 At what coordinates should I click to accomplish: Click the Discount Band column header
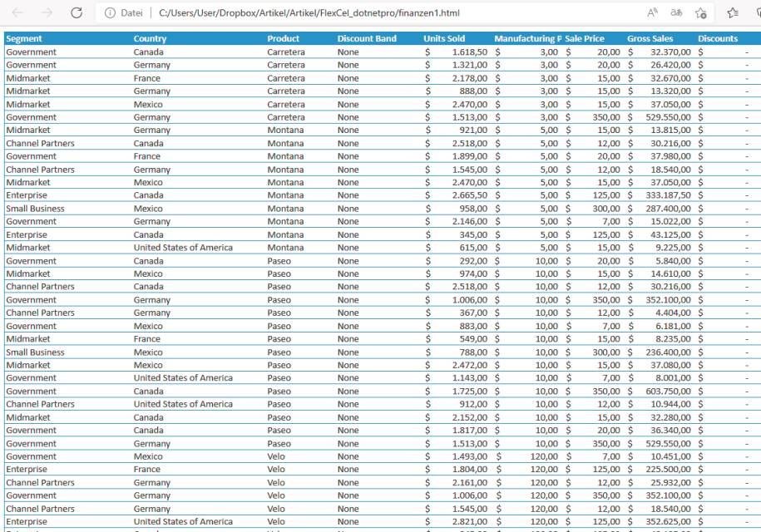click(x=367, y=39)
